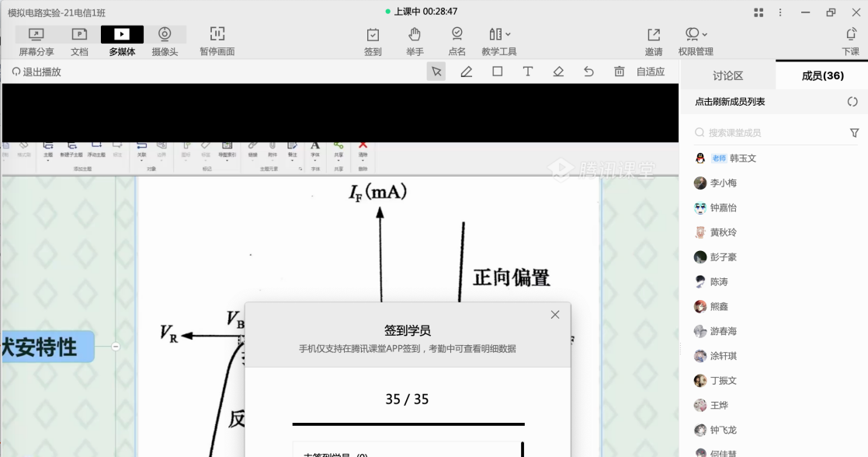This screenshot has width=868, height=457.
Task: Click the 暂停画面 pause screen button
Action: click(x=217, y=42)
